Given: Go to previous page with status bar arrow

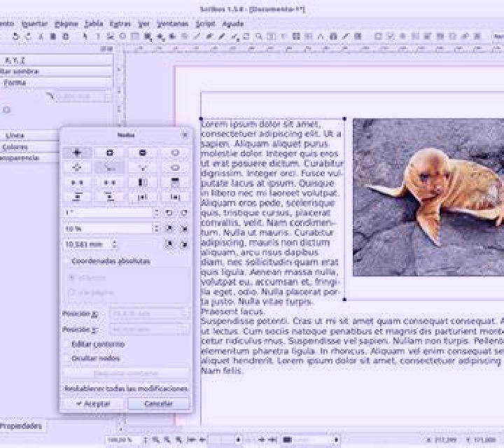Looking at the screenshot, I should (x=202, y=440).
